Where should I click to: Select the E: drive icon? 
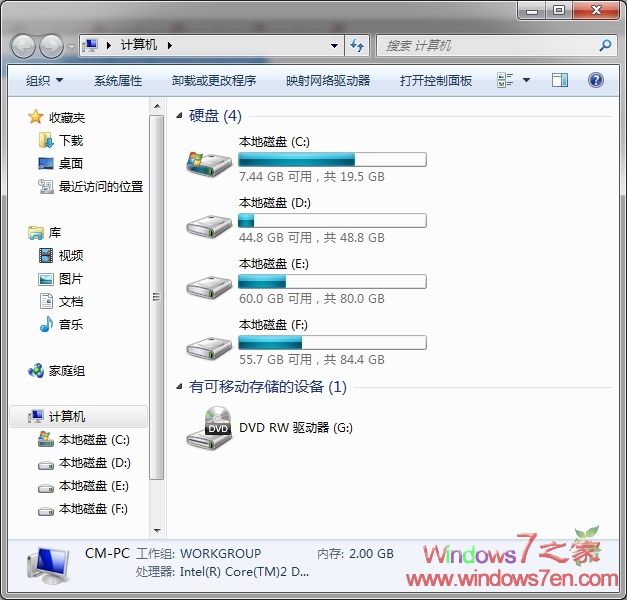209,287
